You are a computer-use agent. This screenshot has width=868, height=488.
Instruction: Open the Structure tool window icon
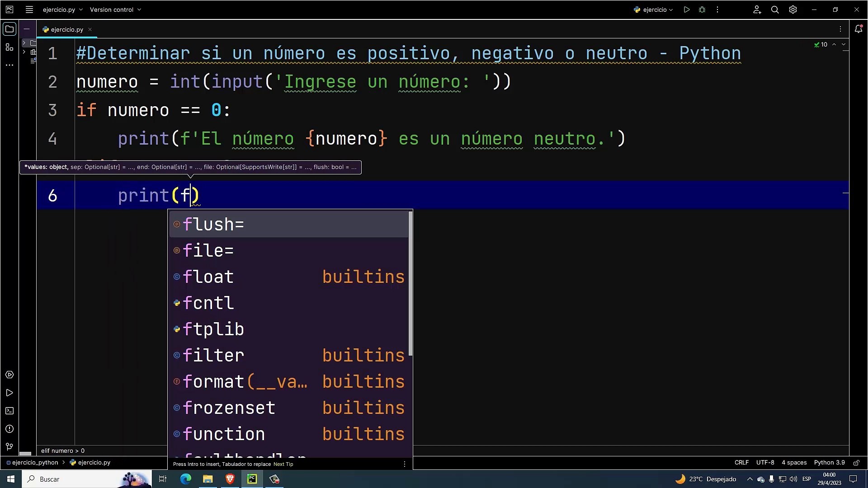9,47
